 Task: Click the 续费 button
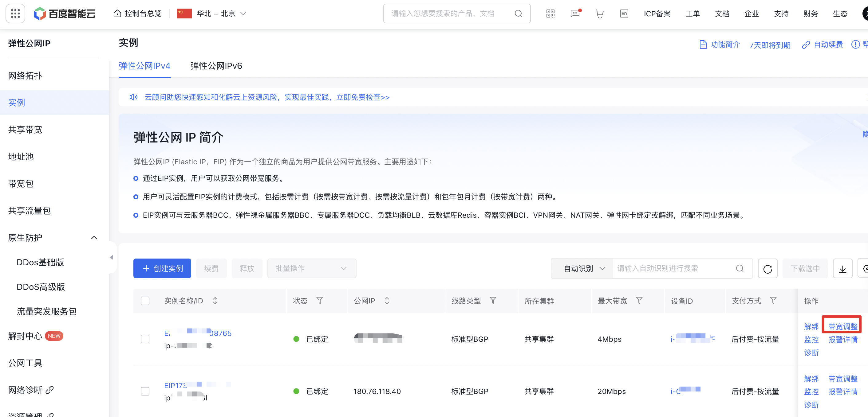211,269
